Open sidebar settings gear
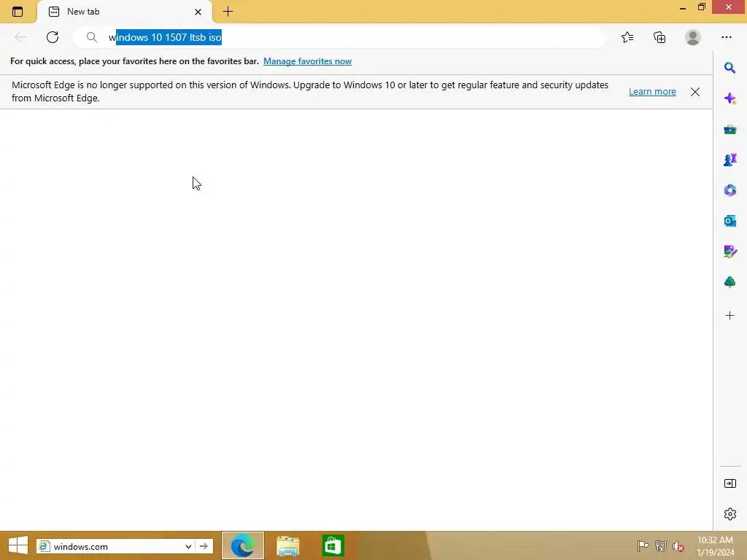The image size is (747, 560). (x=729, y=514)
